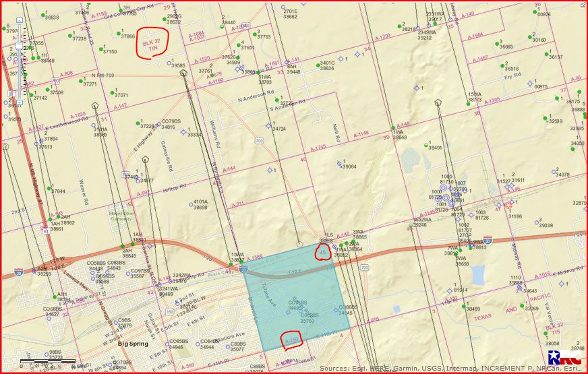Screen dimensions: 588x374
Task: Click abstract label A-711
Action: click(x=238, y=205)
